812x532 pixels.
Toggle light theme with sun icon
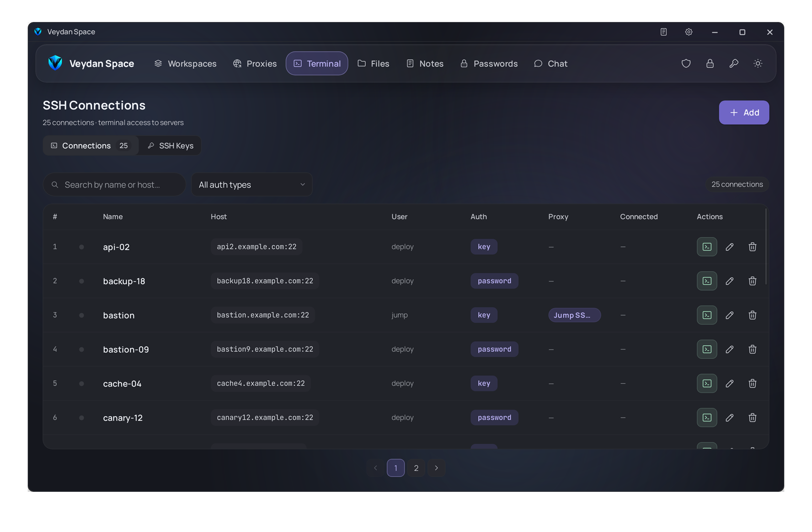tap(758, 64)
